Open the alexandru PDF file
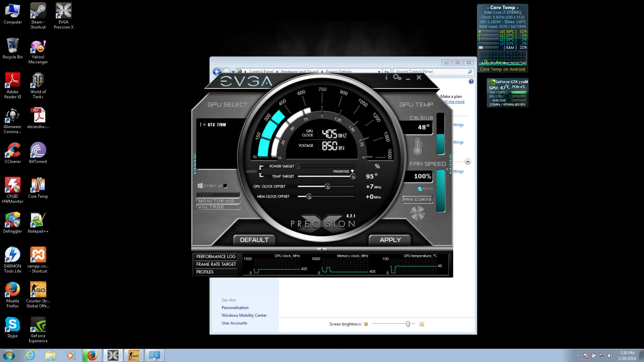Screen dimensions: 644x362 tap(38, 118)
